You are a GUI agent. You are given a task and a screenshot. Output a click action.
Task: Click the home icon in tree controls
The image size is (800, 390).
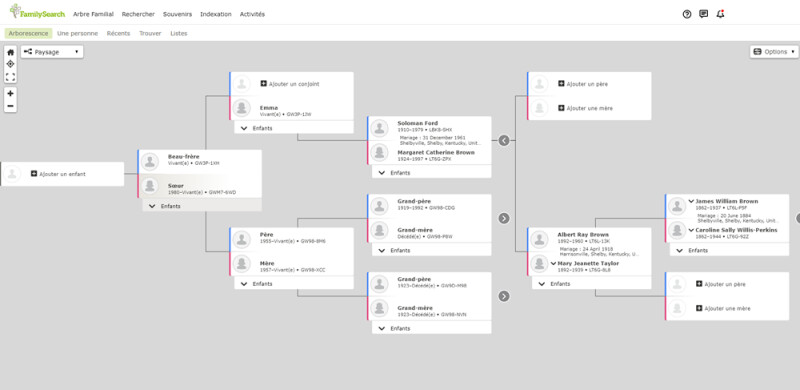click(10, 52)
